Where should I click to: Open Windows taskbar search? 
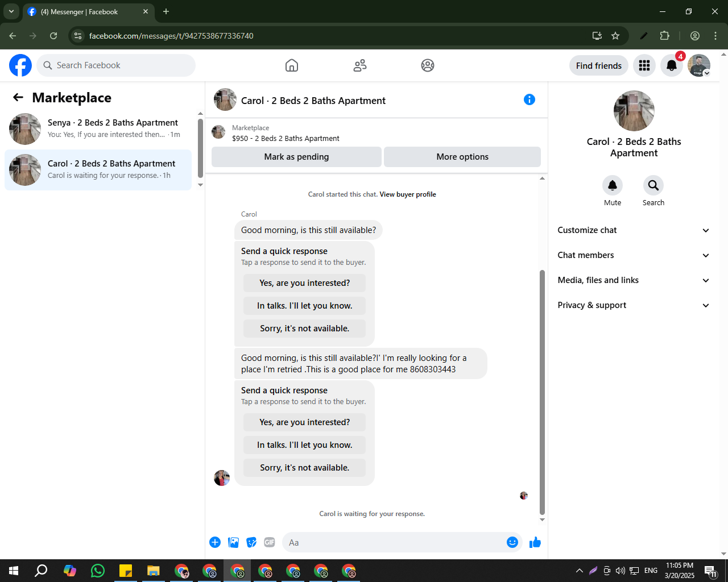pos(41,570)
